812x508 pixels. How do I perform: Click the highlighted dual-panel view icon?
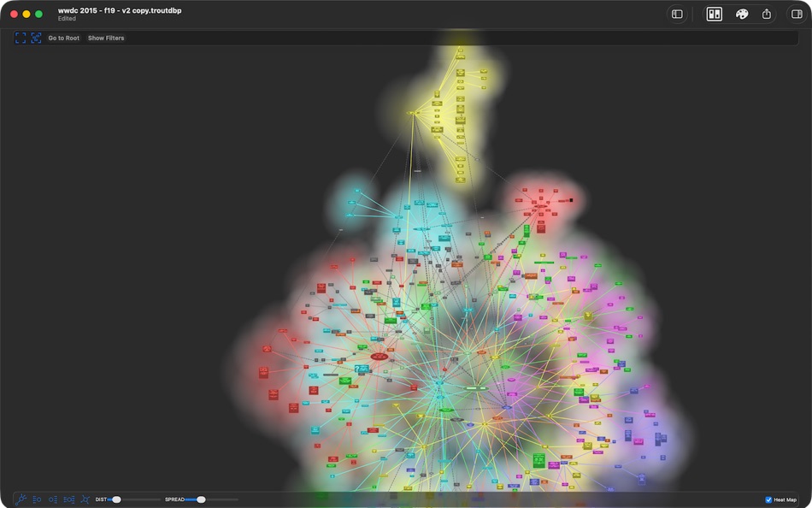click(713, 14)
